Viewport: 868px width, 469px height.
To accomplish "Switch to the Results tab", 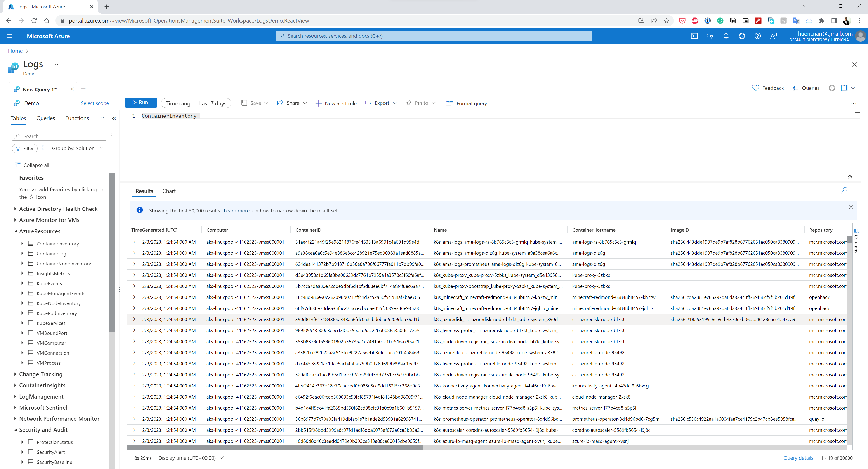I will tap(144, 191).
